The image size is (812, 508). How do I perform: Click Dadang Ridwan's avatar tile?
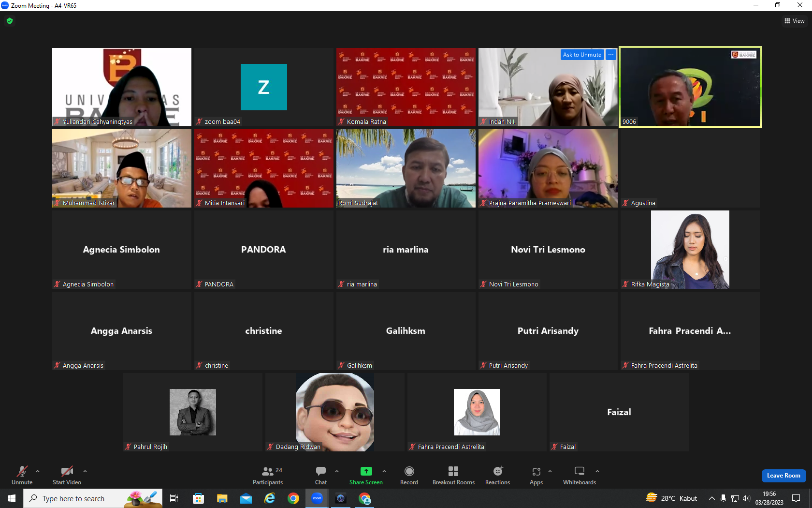pos(335,412)
